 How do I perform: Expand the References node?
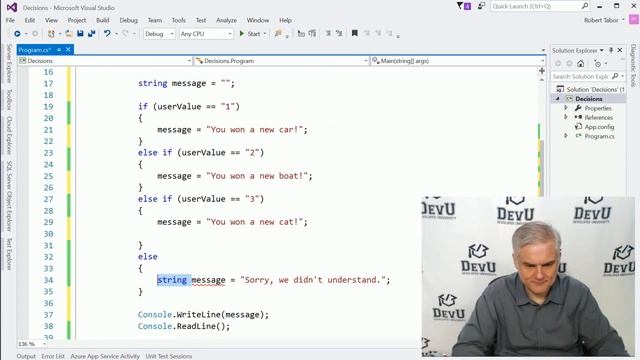pyautogui.click(x=566, y=117)
